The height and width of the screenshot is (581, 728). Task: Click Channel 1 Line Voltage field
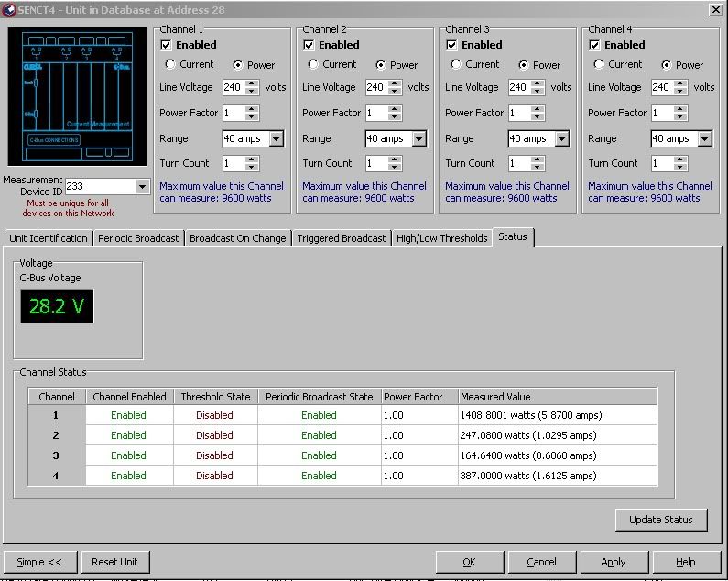pyautogui.click(x=234, y=87)
